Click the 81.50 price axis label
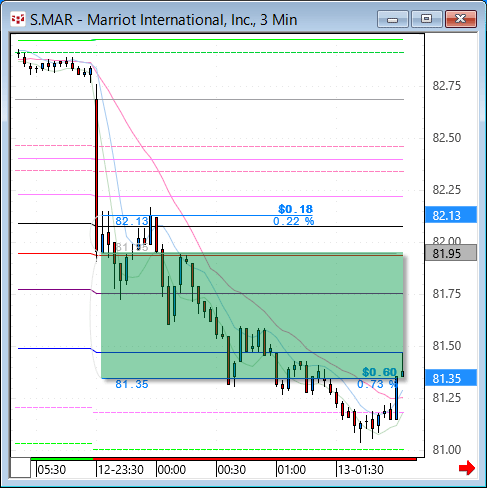The width and height of the screenshot is (487, 488). [x=447, y=345]
